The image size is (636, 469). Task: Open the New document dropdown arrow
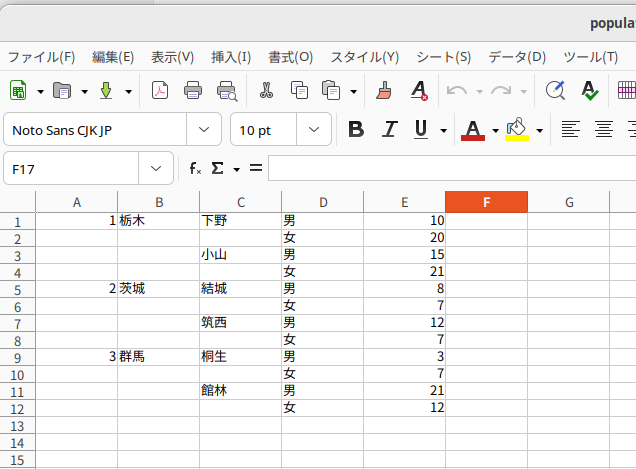[40, 92]
